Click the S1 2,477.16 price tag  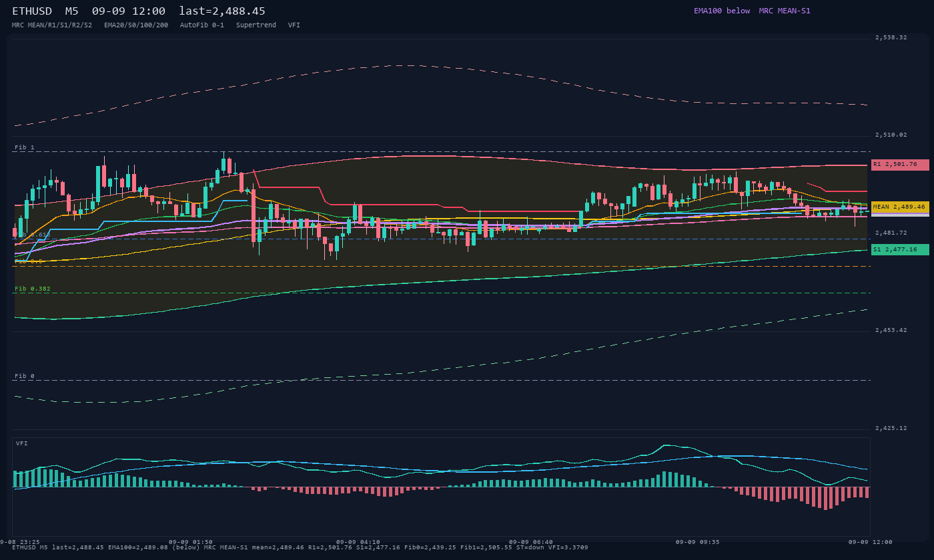click(x=900, y=250)
